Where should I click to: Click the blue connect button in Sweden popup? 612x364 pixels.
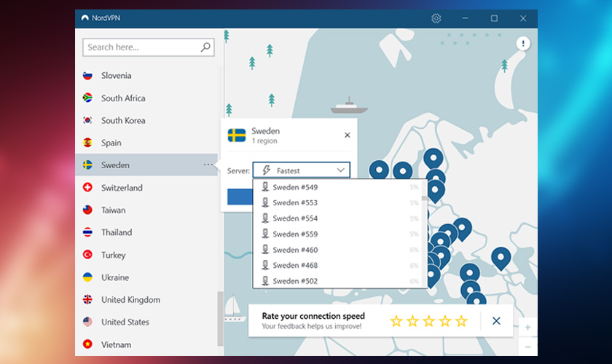point(240,197)
